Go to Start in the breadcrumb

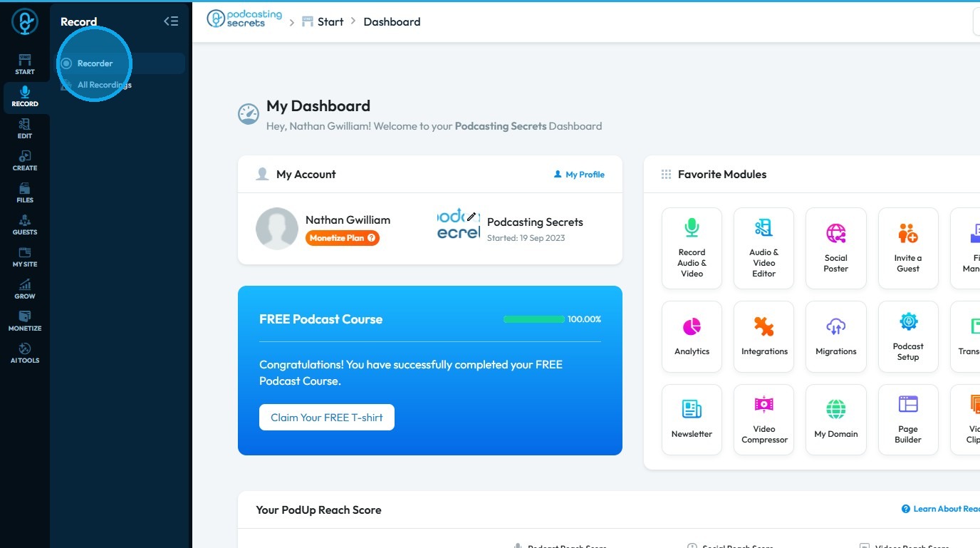click(323, 21)
